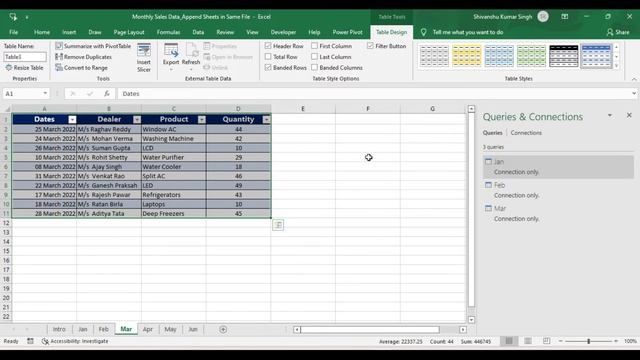Select the Feb query entry
Screen dimensions: 640x360
558,190
